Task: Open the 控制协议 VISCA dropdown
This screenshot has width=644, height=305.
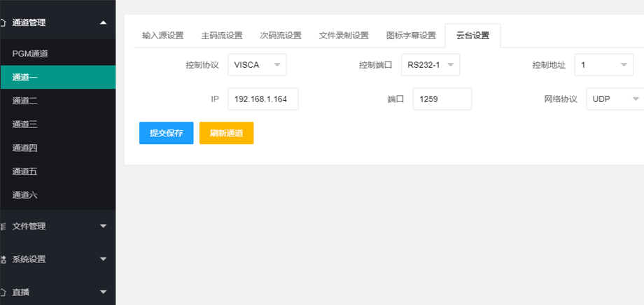Action: (257, 65)
